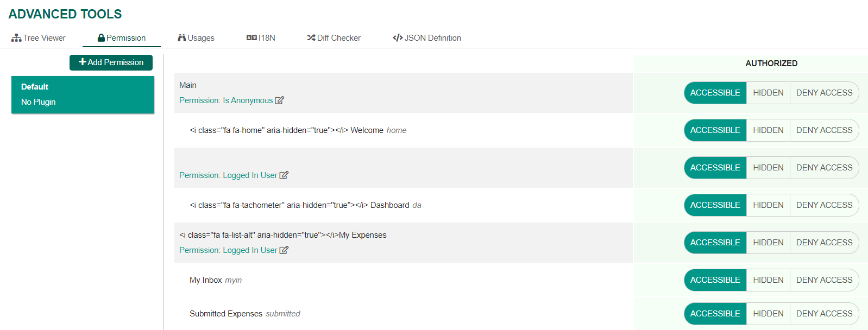Set Dashboard row to Hidden
Image resolution: width=868 pixels, height=330 pixels.
pyautogui.click(x=768, y=205)
